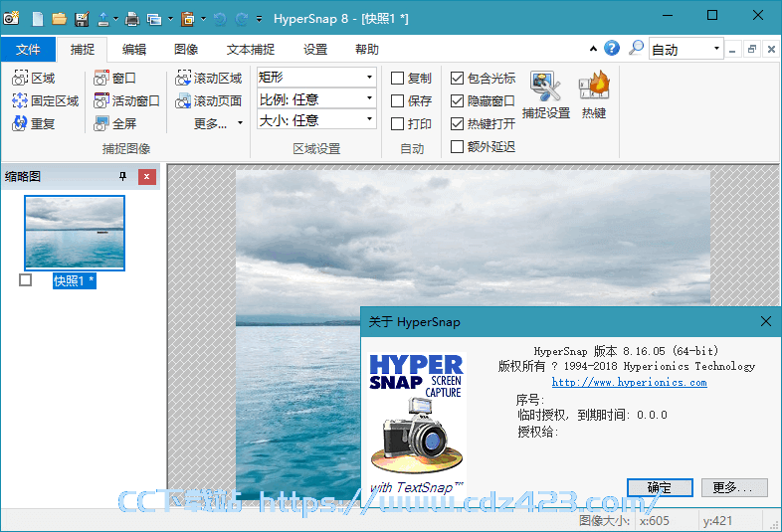The height and width of the screenshot is (532, 782).
Task: Click the 快照1 * thumbnail label
Action: 74,280
